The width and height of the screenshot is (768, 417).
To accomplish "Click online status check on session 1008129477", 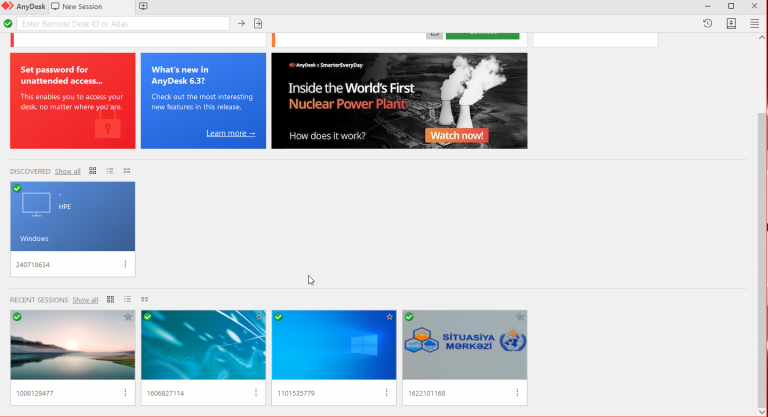I will [17, 317].
